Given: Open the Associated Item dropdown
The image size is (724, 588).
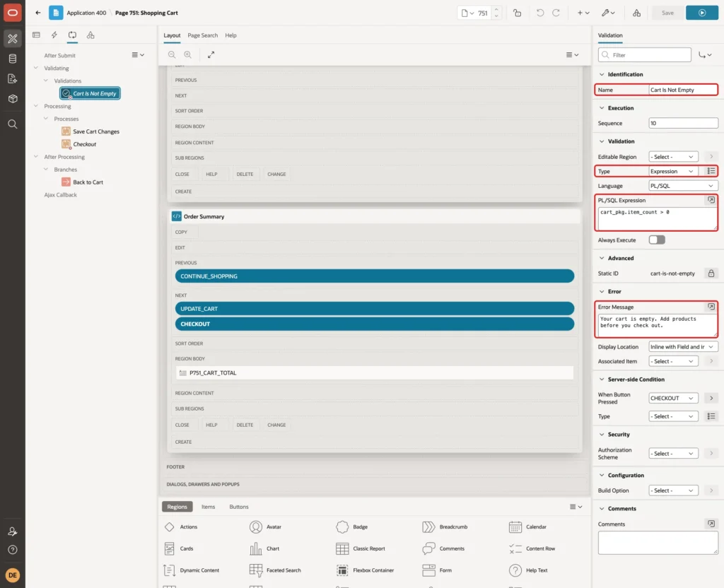Looking at the screenshot, I should pyautogui.click(x=673, y=361).
